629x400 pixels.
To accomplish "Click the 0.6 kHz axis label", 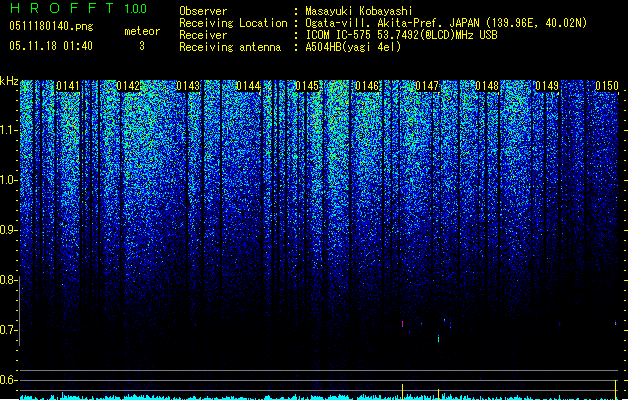I will 8,380.
